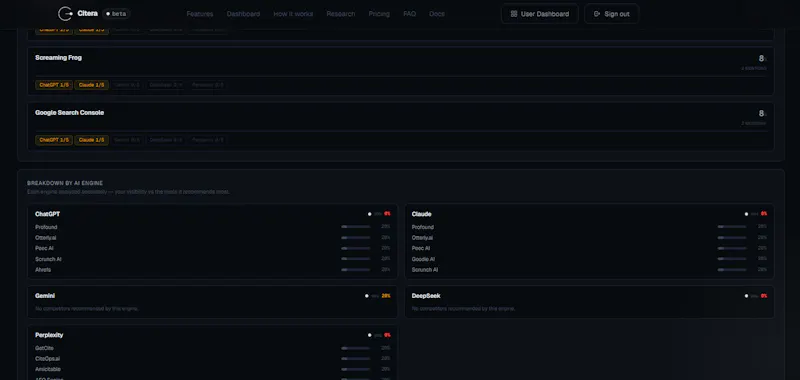This screenshot has height=380, width=800.
Task: Click the orange 20% value on Gemini card
Action: click(x=386, y=296)
